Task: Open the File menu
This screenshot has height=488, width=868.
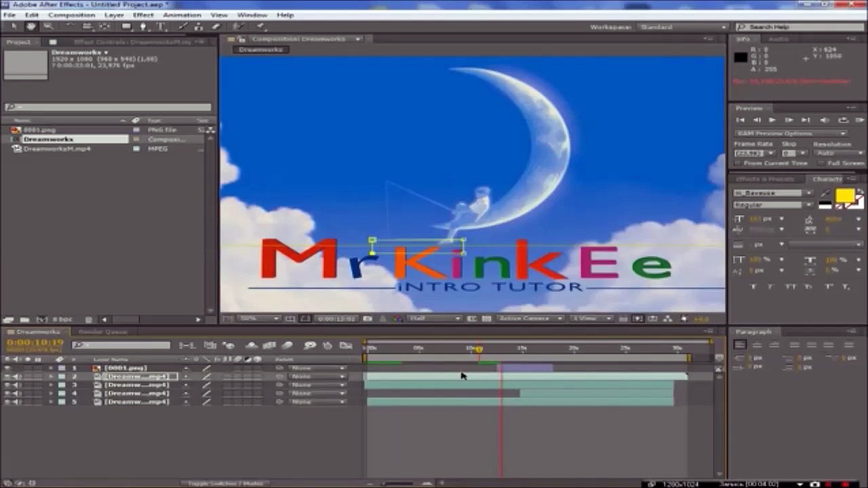Action: (x=9, y=15)
